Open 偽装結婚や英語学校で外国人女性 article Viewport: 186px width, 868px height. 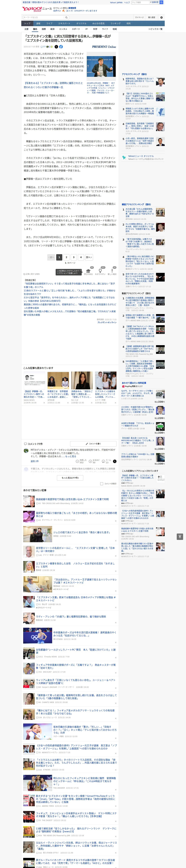tap(72, 499)
